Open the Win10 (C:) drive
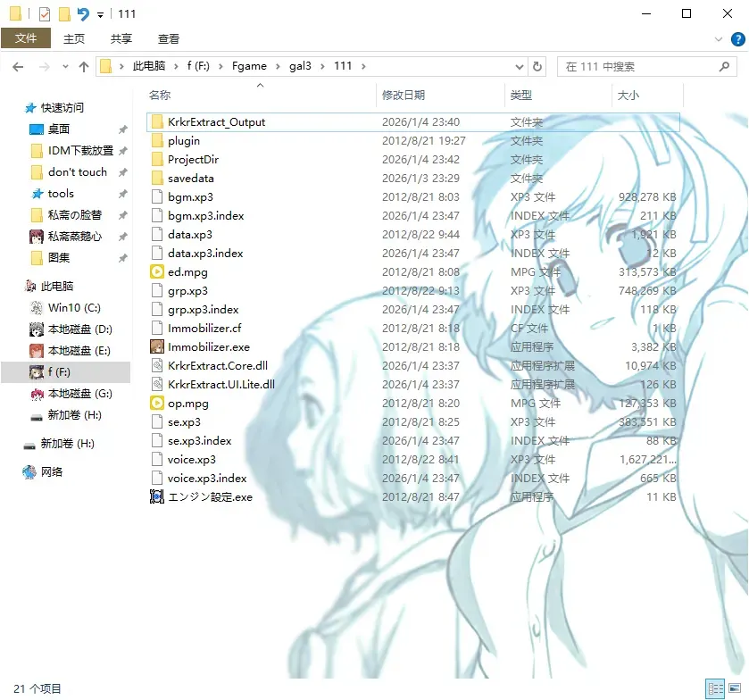This screenshot has width=749, height=700. (x=74, y=308)
